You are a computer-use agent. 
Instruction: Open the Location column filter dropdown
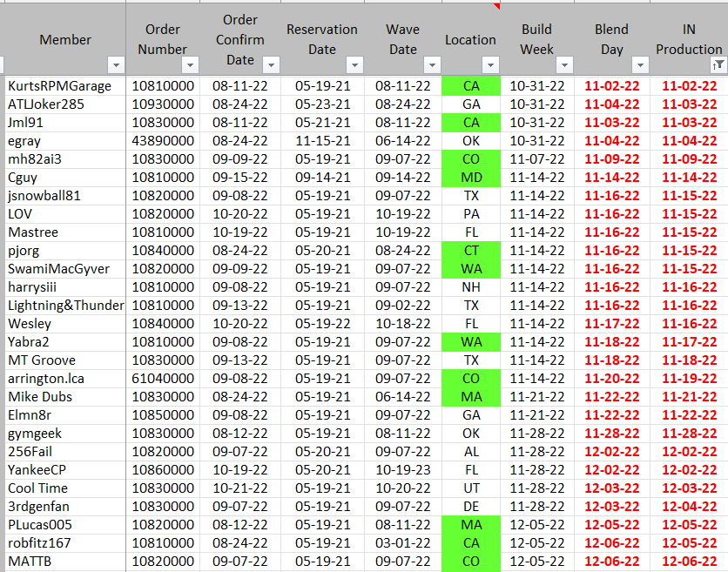click(x=490, y=65)
